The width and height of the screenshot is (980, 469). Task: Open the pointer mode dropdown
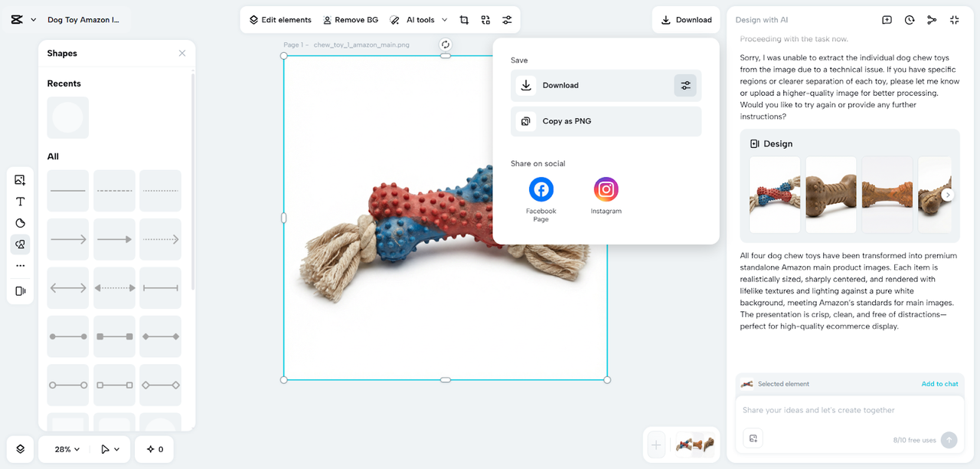pyautogui.click(x=110, y=449)
